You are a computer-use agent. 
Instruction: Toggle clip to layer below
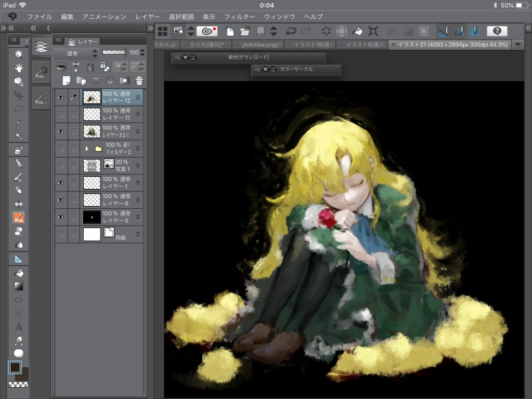(x=61, y=66)
